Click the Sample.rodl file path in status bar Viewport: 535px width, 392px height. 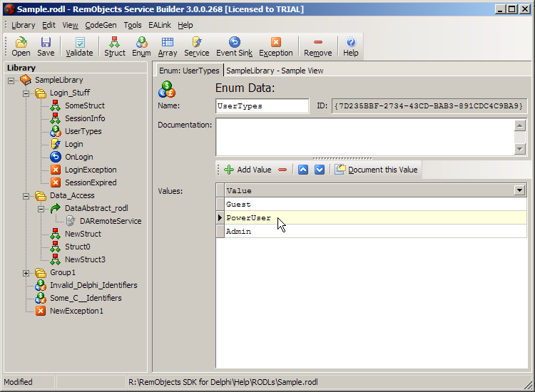pos(223,382)
